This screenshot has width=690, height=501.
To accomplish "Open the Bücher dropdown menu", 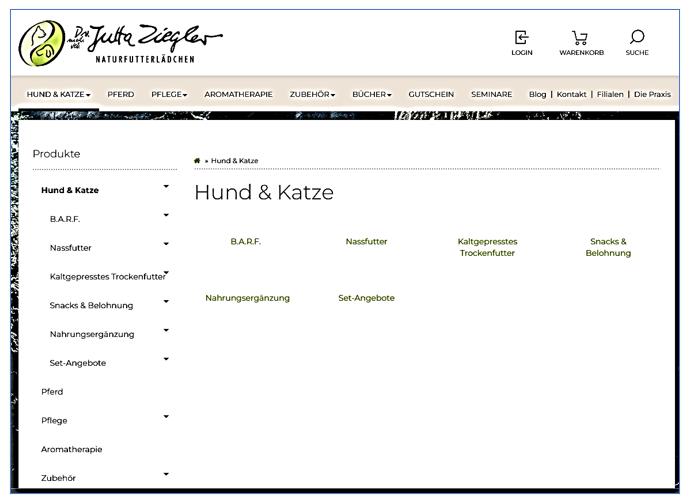I will [x=371, y=94].
